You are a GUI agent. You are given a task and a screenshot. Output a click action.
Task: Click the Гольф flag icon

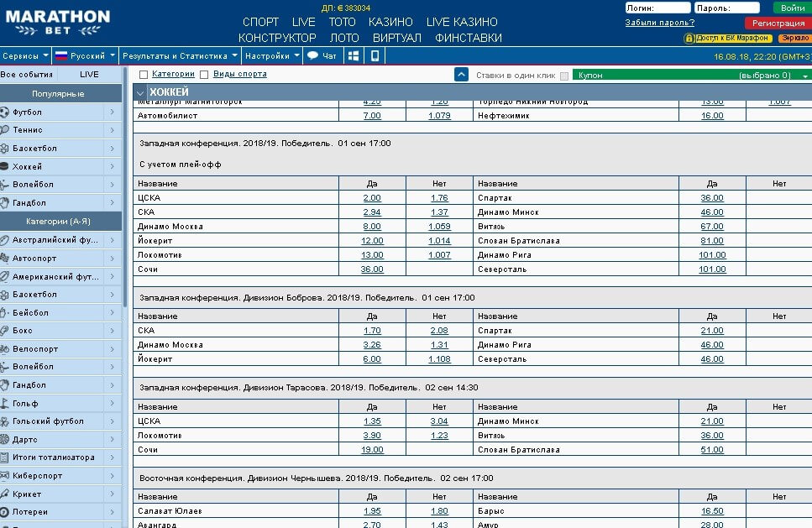[5, 403]
